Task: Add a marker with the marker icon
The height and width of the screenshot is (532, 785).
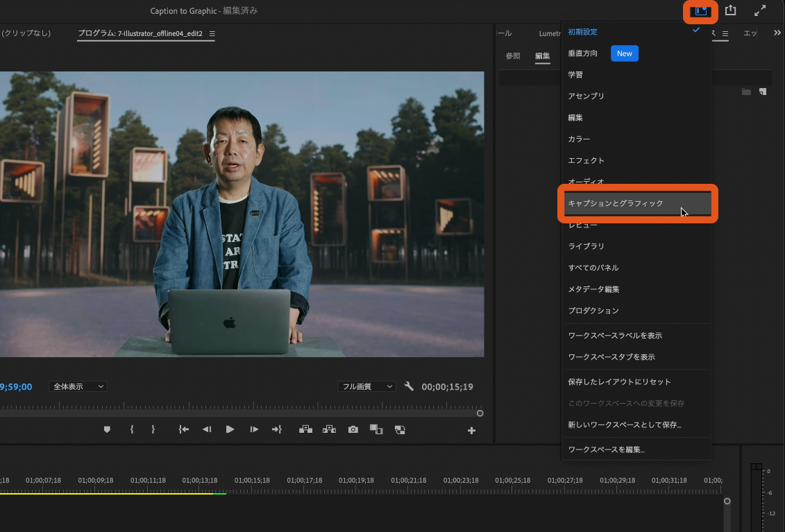Action: 107,430
